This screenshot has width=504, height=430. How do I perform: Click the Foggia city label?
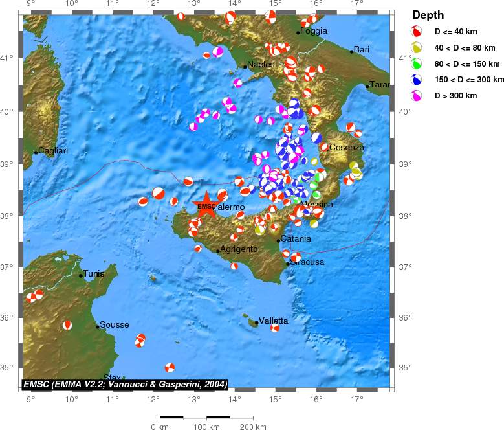tap(315, 30)
